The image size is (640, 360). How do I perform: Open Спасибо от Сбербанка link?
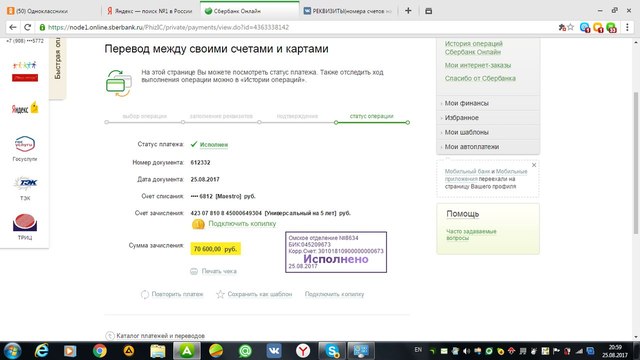coord(480,78)
